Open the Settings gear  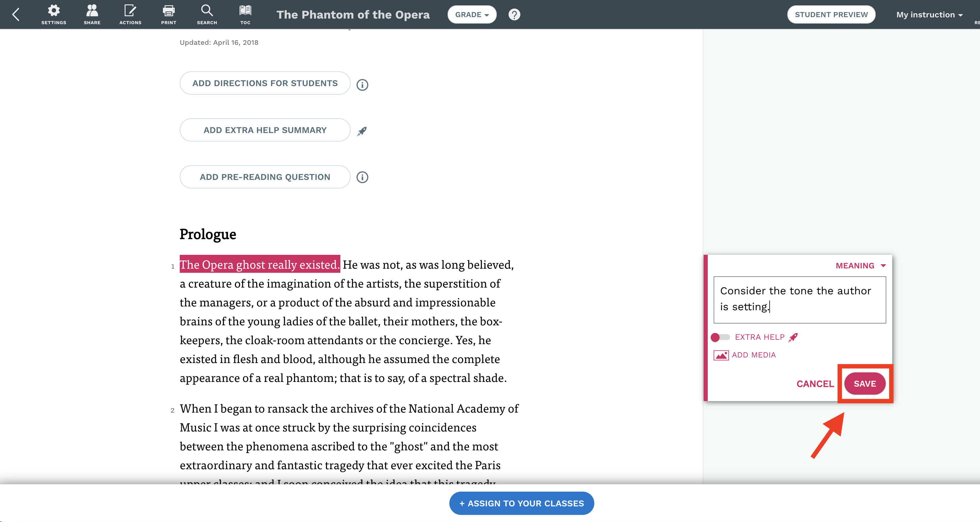54,14
